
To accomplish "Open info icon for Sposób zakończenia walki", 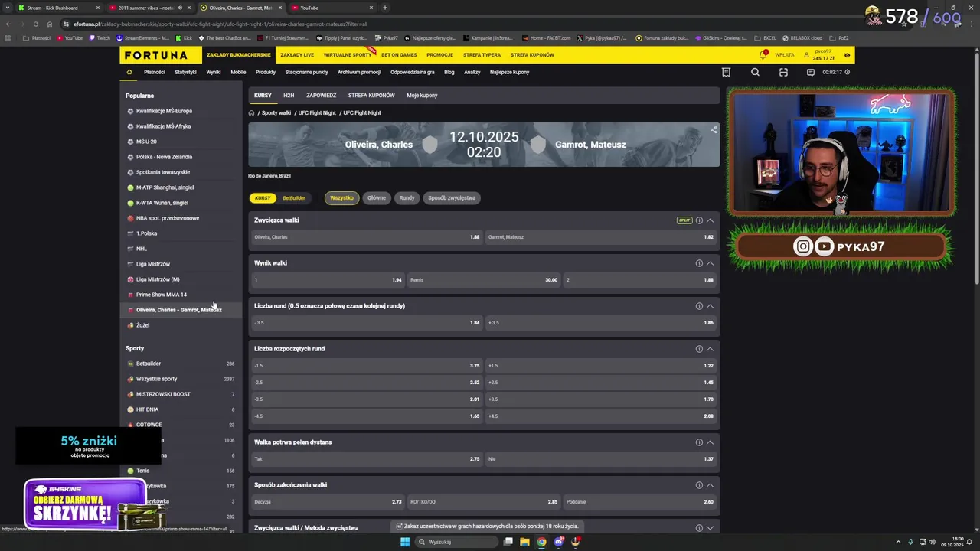I will tap(699, 485).
